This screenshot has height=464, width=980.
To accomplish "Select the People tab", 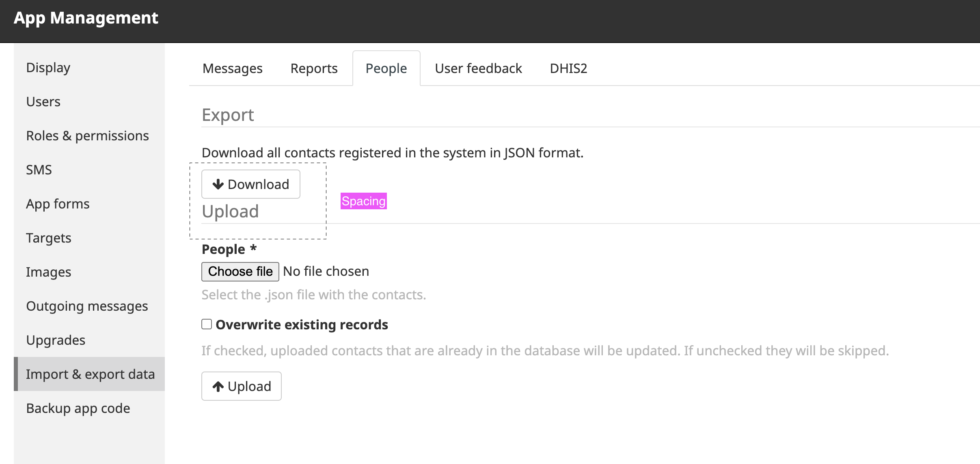I will click(386, 69).
